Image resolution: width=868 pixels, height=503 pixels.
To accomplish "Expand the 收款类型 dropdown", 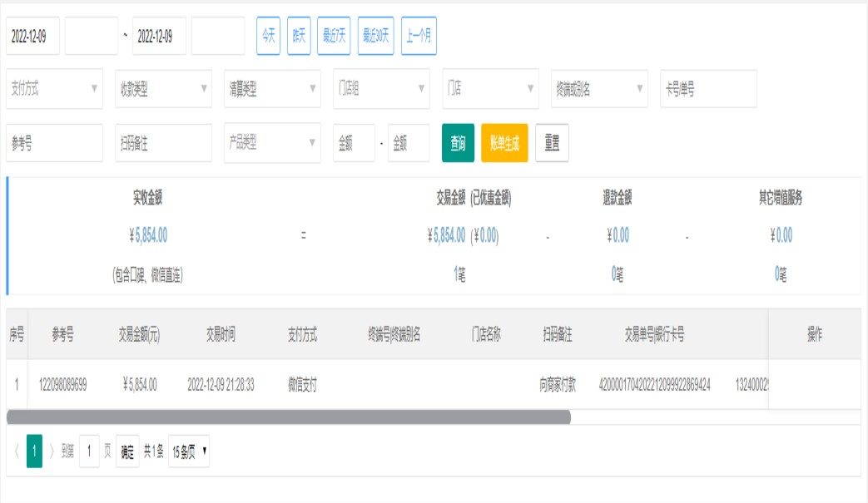I will pyautogui.click(x=163, y=89).
